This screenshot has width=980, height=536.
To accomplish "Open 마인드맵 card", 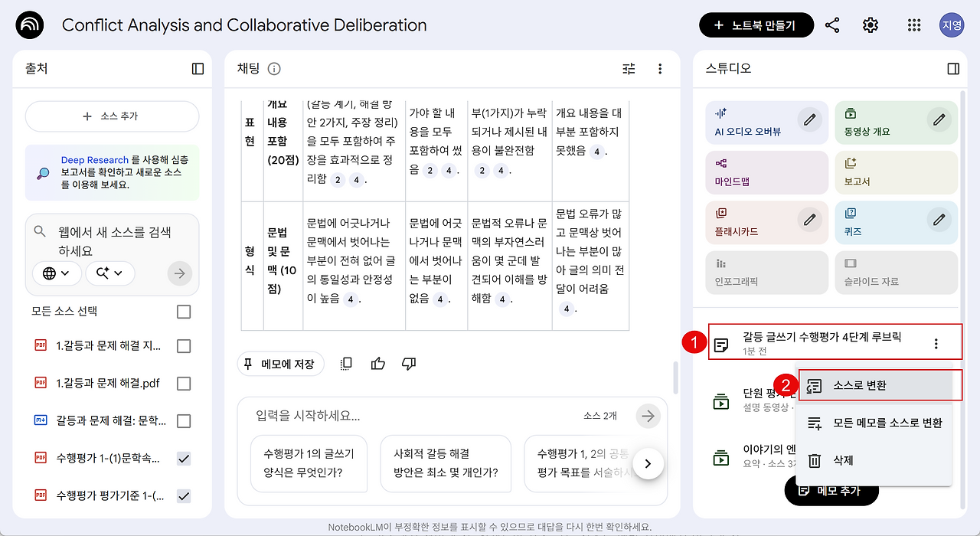I will coord(767,171).
